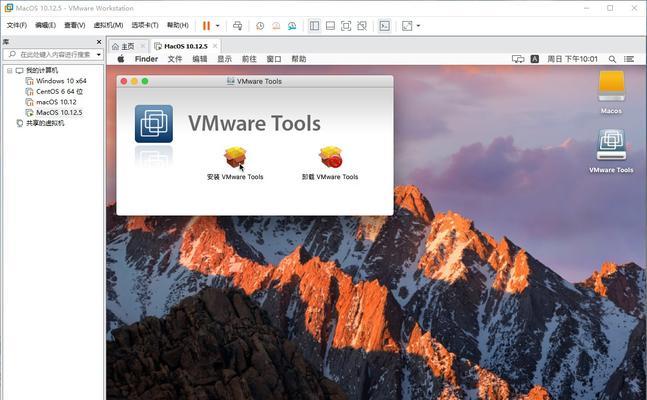Close the 主页 tab
Image resolution: width=647 pixels, height=400 pixels.
click(x=142, y=46)
